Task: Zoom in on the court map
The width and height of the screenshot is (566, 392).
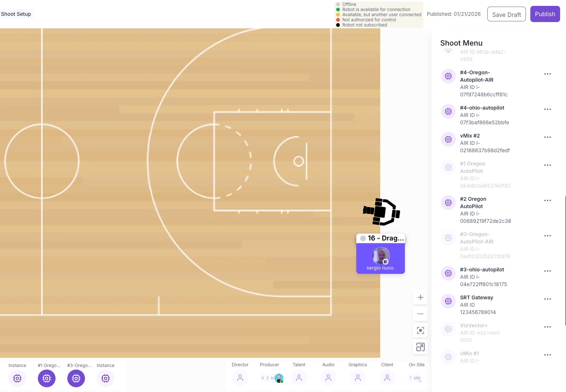Action: click(420, 297)
